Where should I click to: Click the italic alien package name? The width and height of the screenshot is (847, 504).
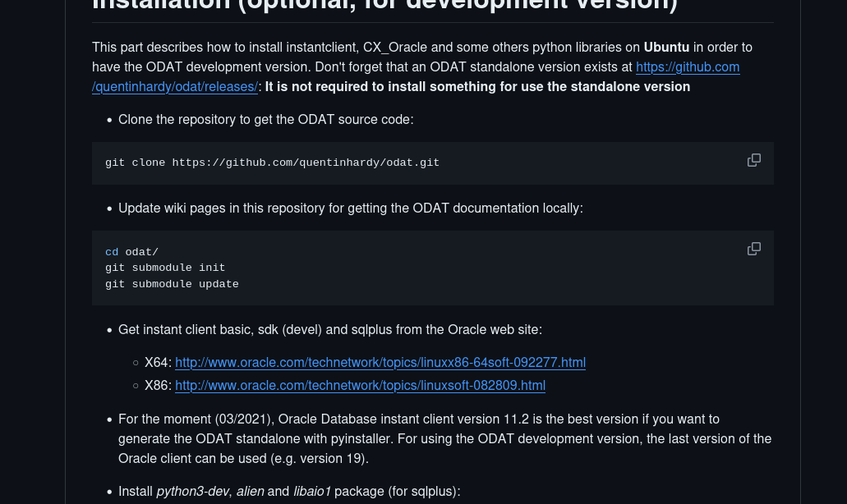pyautogui.click(x=250, y=492)
